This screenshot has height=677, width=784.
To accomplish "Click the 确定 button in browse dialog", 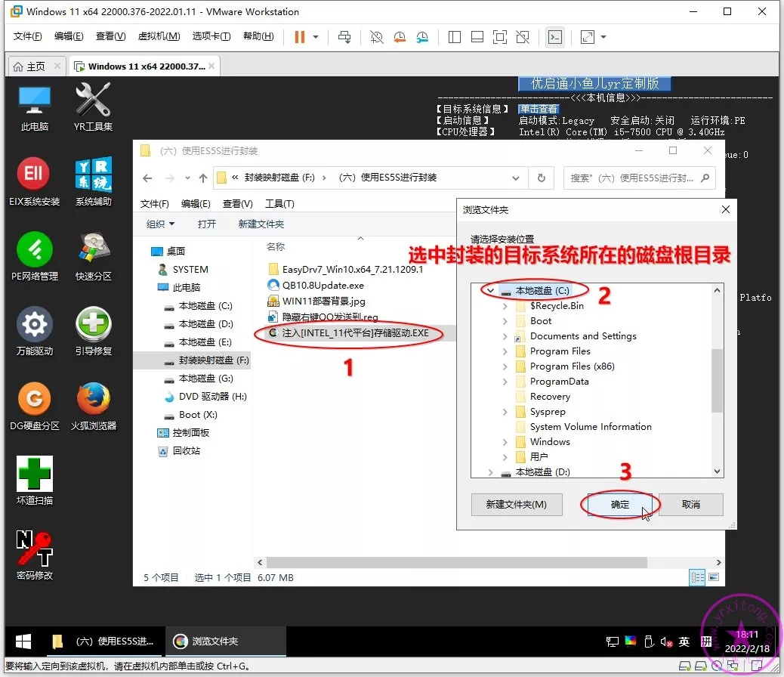I will 619,504.
